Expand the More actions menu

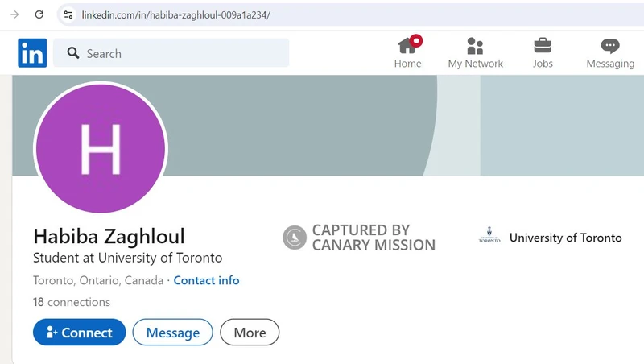coord(250,332)
